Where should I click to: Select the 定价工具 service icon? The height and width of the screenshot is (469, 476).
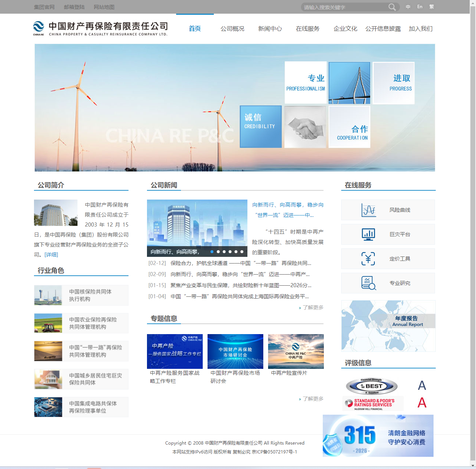tap(368, 258)
